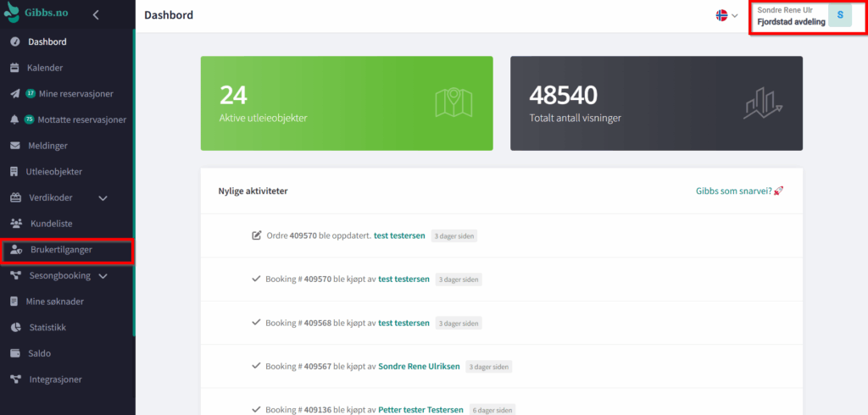The height and width of the screenshot is (415, 868).
Task: Click the Mine reservasjoner paper plane icon
Action: tap(14, 94)
